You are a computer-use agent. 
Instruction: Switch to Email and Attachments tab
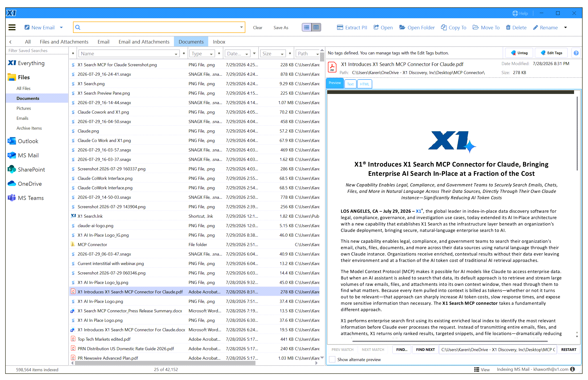click(144, 42)
